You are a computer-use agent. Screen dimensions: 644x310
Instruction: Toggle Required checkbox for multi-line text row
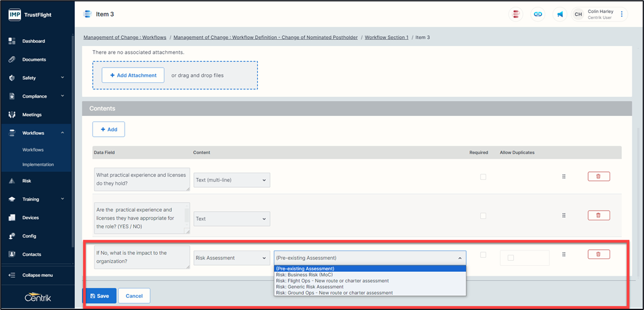click(483, 177)
